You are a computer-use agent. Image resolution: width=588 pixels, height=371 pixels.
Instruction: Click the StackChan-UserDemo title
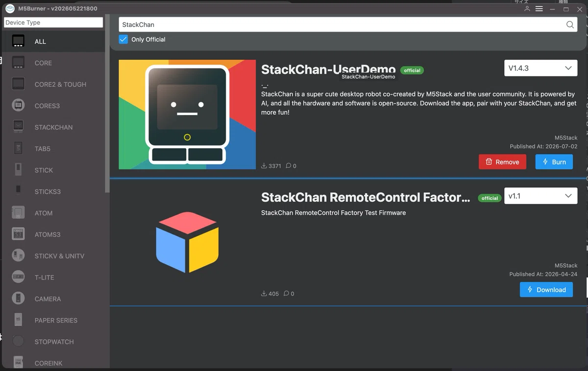click(x=328, y=70)
